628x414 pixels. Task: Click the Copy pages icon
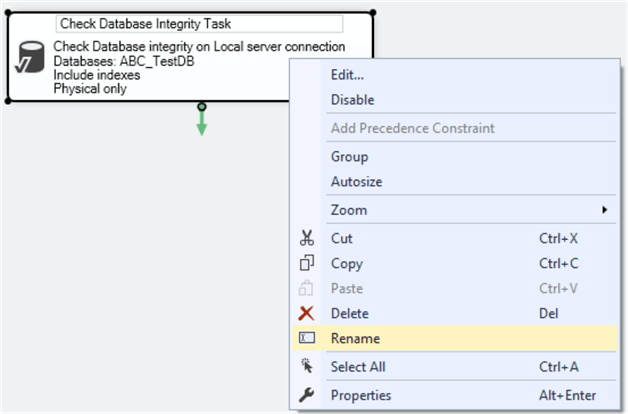pos(307,264)
